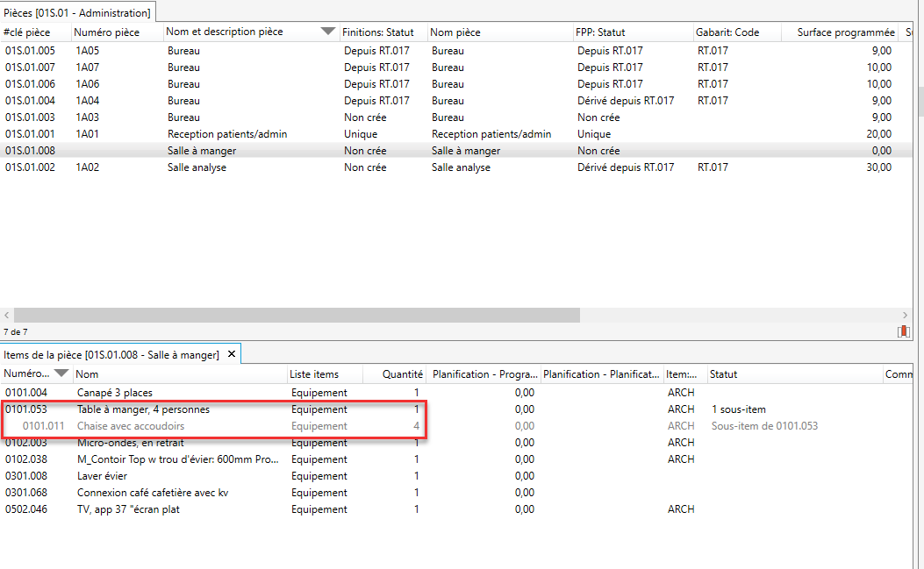Select the Canapé 3 places item row
This screenshot has width=924, height=569.
[114, 393]
